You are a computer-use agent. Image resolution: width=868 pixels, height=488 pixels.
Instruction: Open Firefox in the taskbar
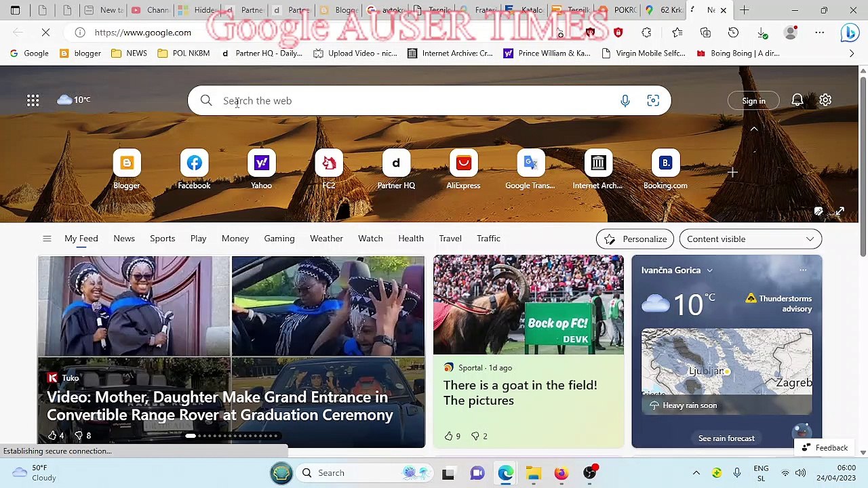tap(561, 473)
